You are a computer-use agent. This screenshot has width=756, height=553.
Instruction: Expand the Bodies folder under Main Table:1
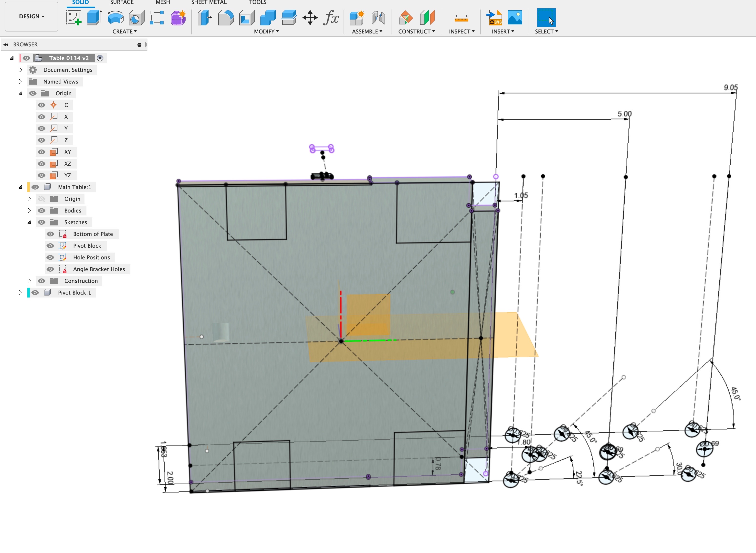(29, 210)
